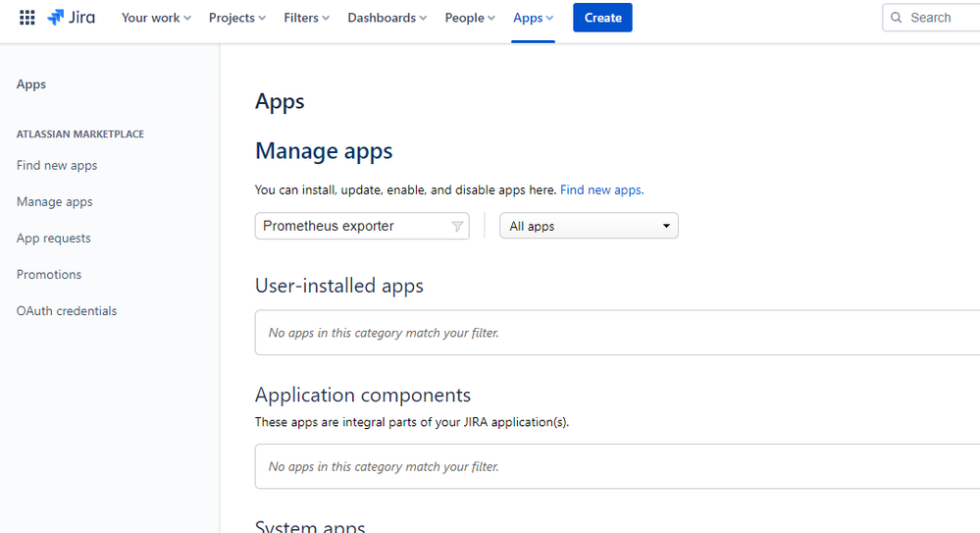Click the Prometheus exporter filter field
Viewport: 980px width, 533px height.
tap(362, 226)
